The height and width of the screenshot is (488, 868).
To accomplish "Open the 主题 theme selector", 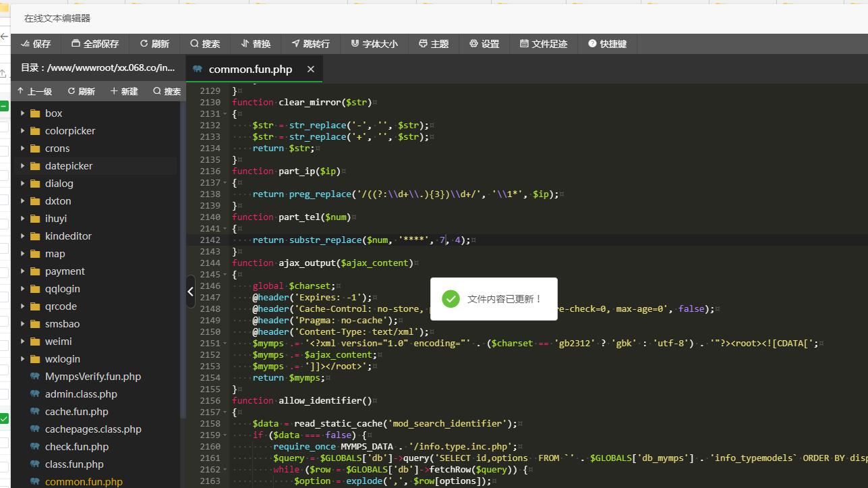I will (x=434, y=44).
